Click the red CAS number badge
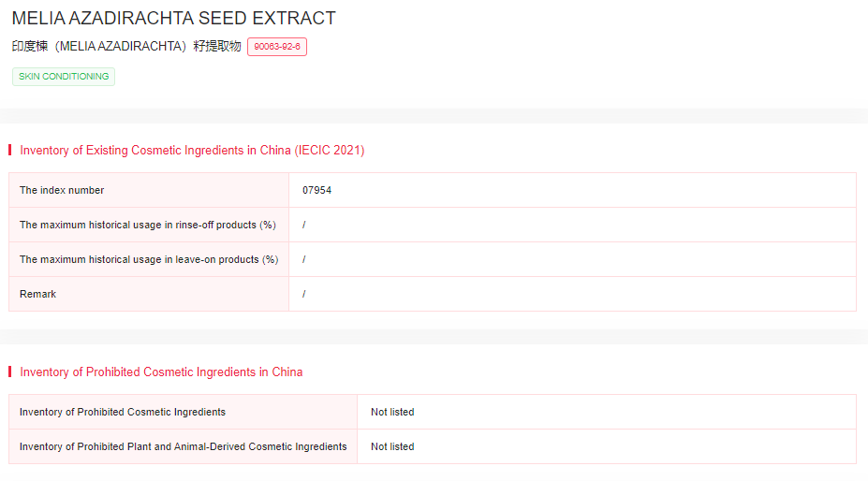Screen dimensions: 868x481 click(277, 46)
